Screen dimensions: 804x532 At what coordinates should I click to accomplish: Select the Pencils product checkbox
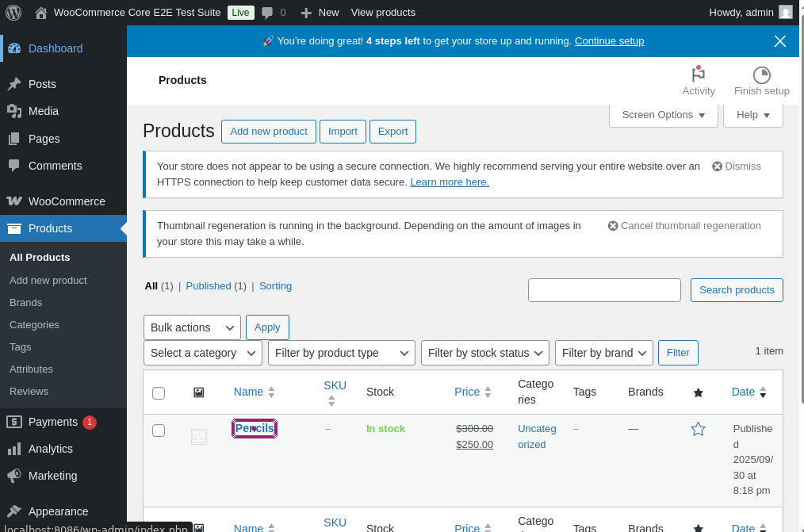coord(159,430)
